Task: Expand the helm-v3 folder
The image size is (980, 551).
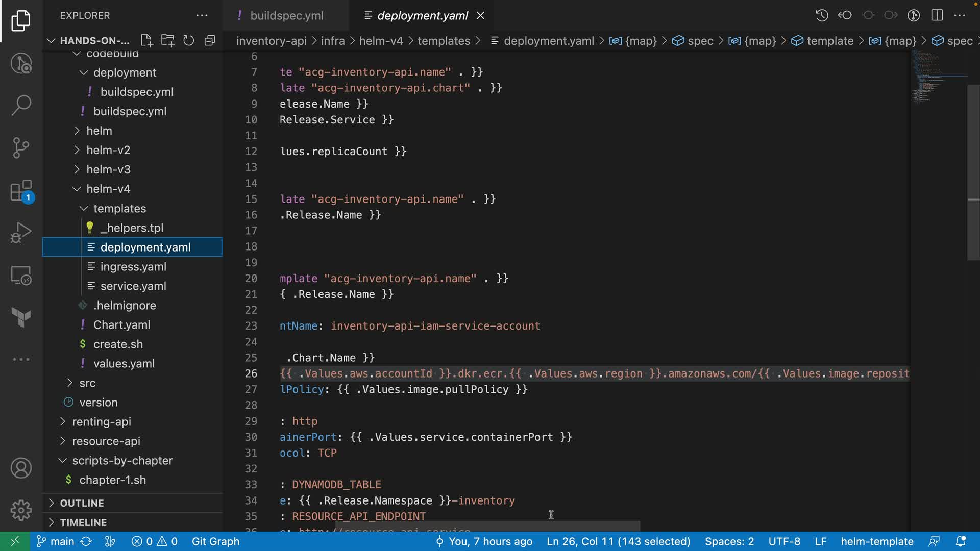Action: tap(108, 169)
